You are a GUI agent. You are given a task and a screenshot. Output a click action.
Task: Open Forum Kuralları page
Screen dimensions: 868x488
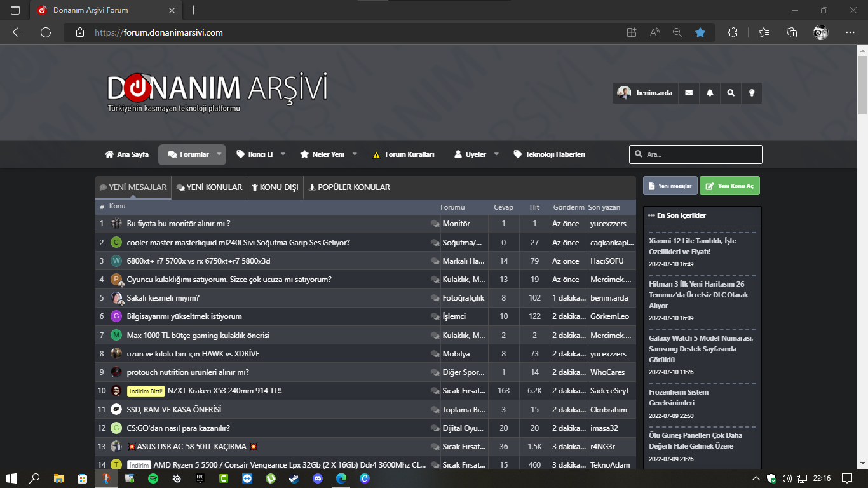click(x=403, y=154)
